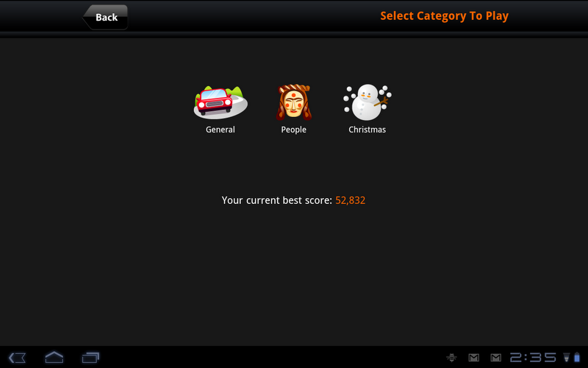Screen dimensions: 588x368
Task: Click the Christmas category label
Action: tap(367, 130)
